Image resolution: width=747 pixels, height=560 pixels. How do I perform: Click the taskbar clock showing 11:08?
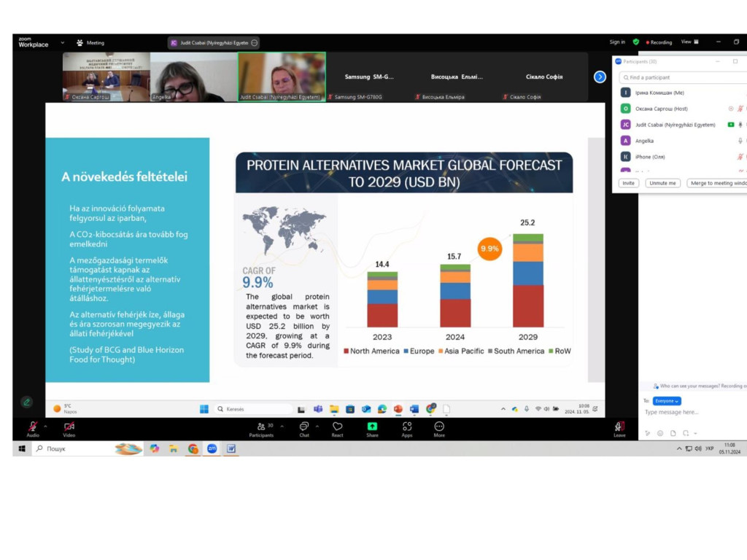[729, 448]
